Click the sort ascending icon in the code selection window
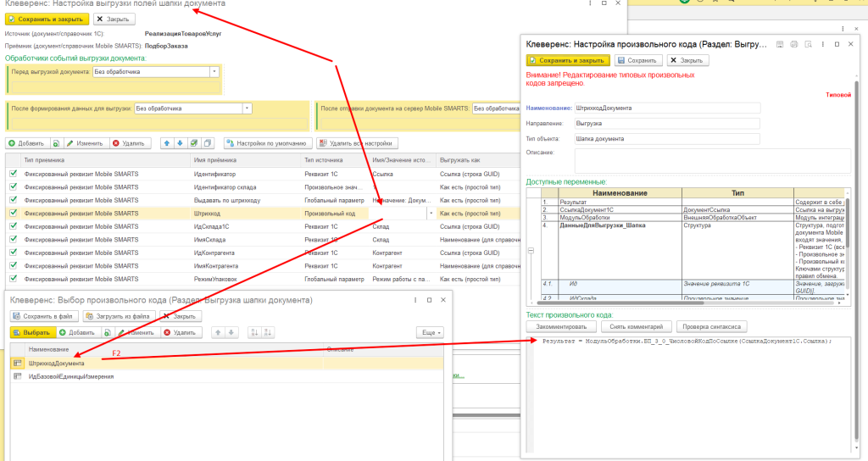Screen dimensions: 868x461 click(254, 332)
